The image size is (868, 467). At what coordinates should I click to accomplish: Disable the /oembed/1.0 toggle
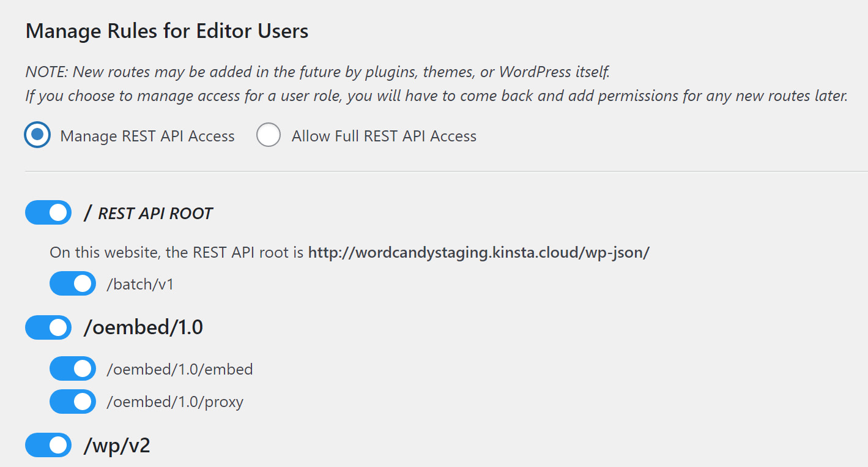click(48, 327)
